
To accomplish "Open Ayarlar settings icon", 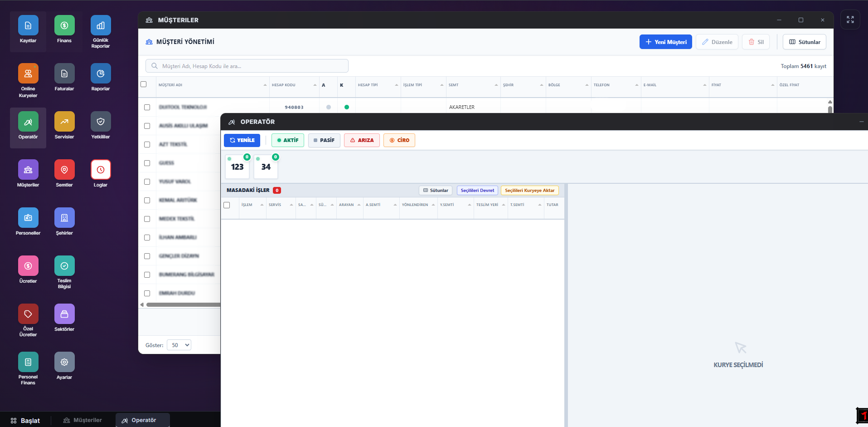I will tap(64, 363).
